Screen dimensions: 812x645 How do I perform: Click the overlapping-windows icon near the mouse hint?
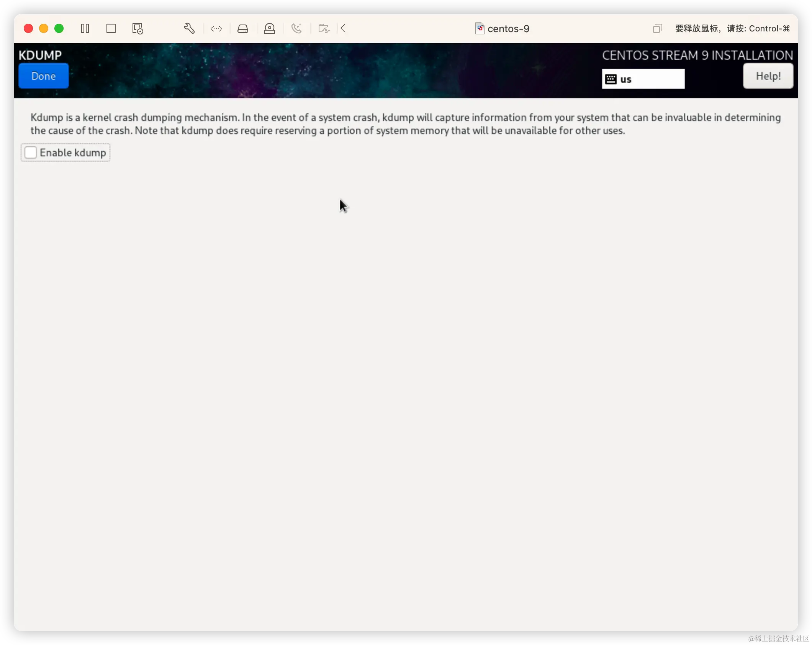coord(657,28)
